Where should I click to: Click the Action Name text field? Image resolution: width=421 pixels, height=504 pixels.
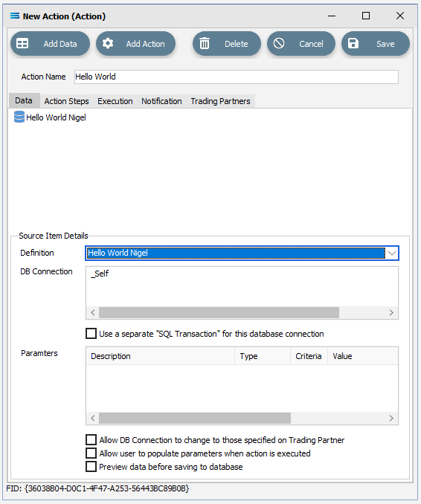tap(237, 77)
